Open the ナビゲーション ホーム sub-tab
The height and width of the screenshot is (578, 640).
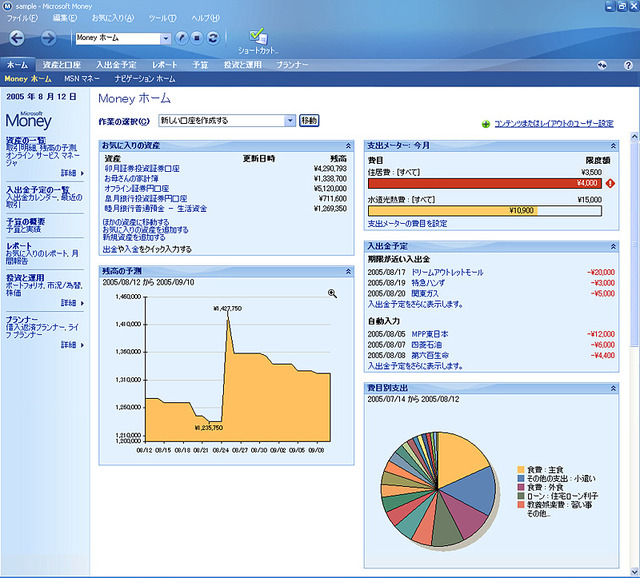click(x=145, y=79)
